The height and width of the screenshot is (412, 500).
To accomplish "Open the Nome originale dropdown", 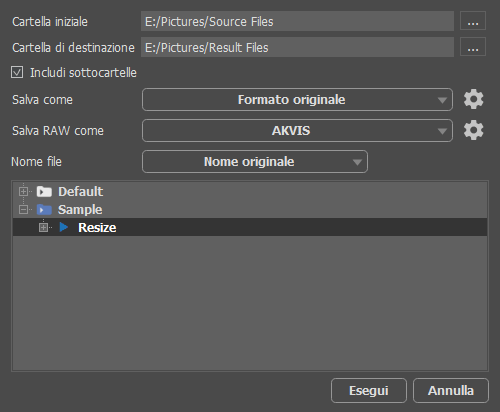I will [255, 162].
